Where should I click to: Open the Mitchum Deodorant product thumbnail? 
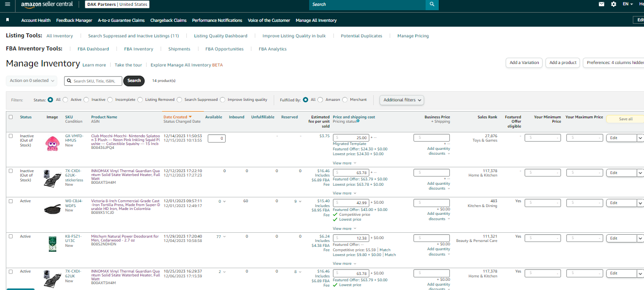point(52,243)
